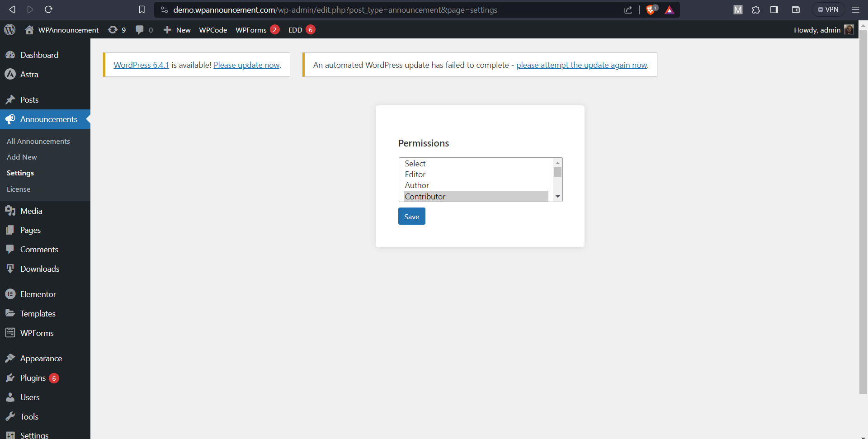Choose Contributor in Permissions list
868x439 pixels.
[x=476, y=196]
